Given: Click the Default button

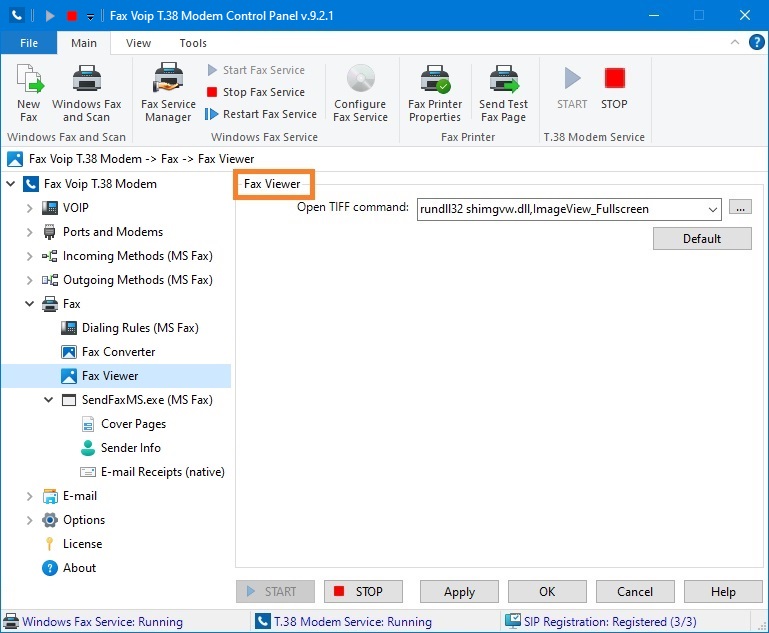Looking at the screenshot, I should tap(702, 239).
